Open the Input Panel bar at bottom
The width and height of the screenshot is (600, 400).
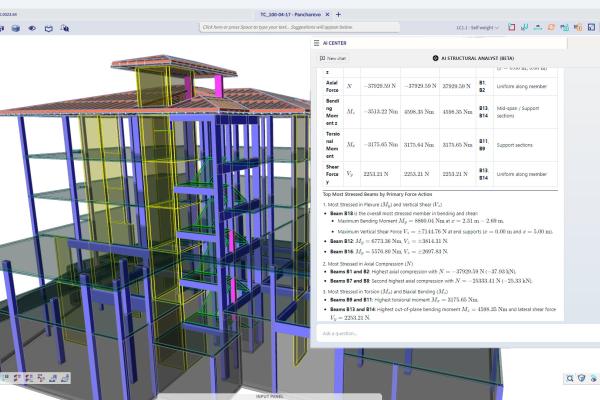click(x=270, y=397)
